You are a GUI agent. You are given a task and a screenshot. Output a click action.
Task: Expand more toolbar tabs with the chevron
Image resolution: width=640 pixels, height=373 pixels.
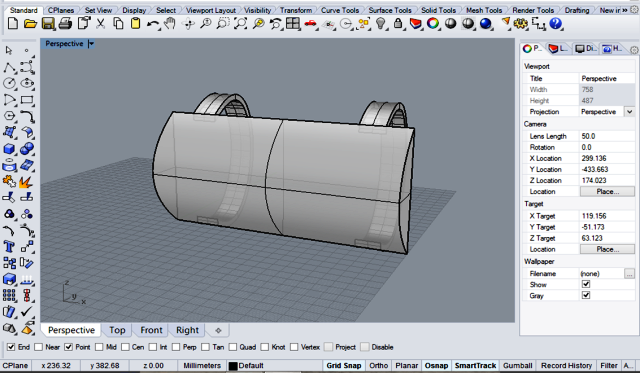coord(624,10)
